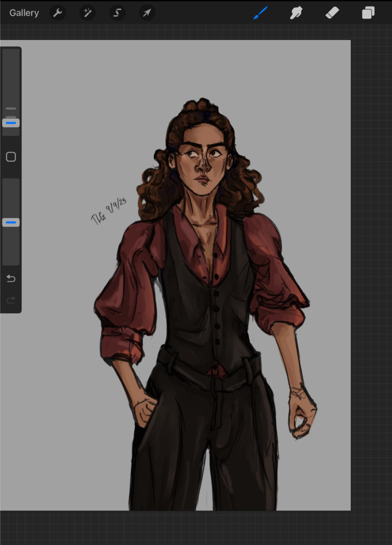
Task: Undo the last stroke
Action: pyautogui.click(x=11, y=278)
